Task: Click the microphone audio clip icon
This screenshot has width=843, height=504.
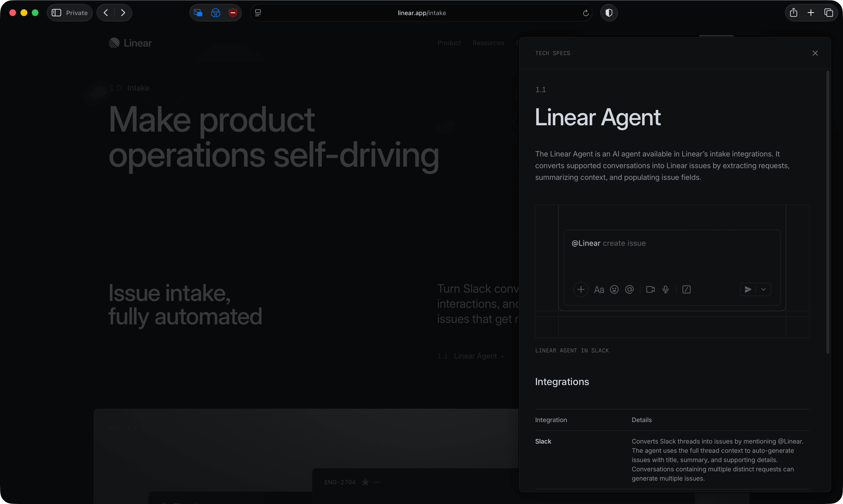Action: pos(666,289)
